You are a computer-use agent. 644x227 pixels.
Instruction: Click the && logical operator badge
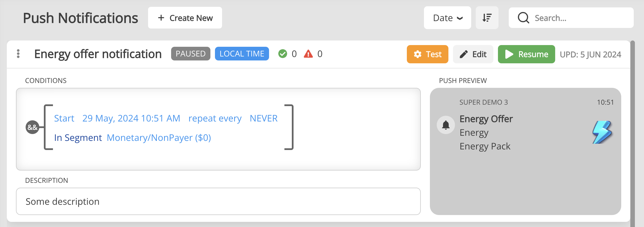click(x=32, y=127)
